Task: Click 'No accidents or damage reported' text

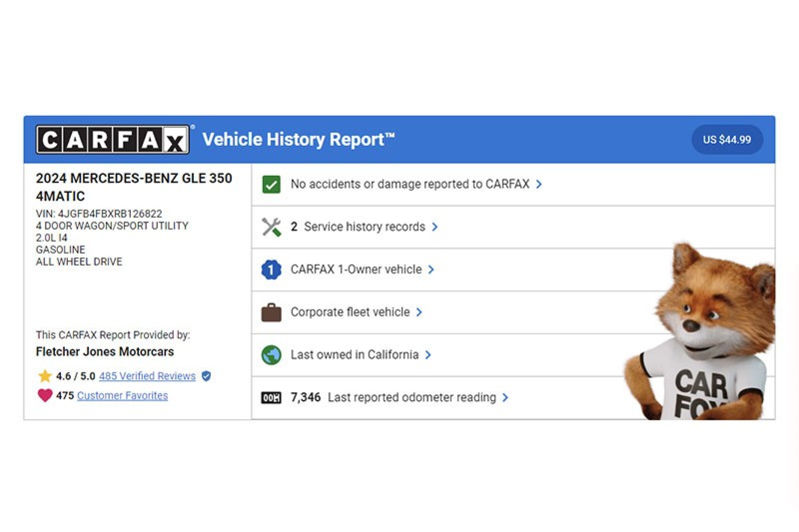Action: 410,184
